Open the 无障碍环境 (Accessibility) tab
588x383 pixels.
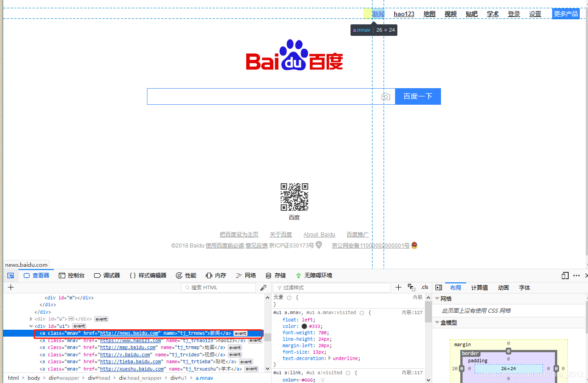click(314, 276)
